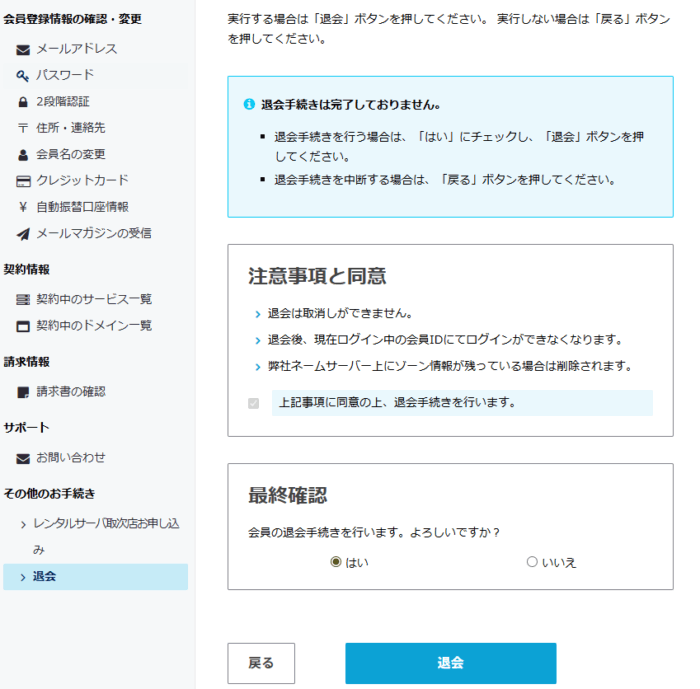700x689 pixels.
Task: Click the info icon in the notice box
Action: (249, 104)
